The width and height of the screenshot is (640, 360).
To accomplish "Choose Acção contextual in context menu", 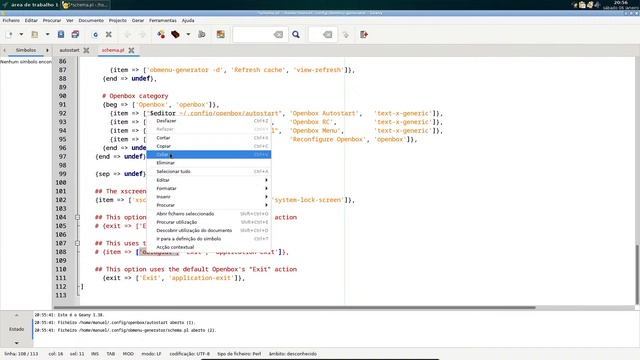I will (209, 247).
